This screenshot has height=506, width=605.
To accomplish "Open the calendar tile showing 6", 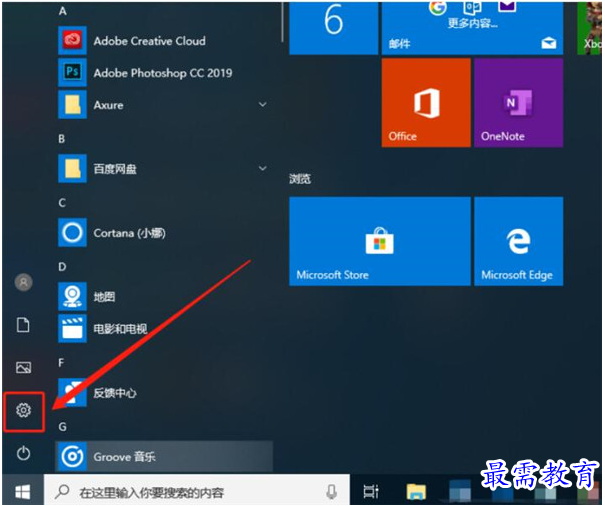I will click(x=334, y=28).
